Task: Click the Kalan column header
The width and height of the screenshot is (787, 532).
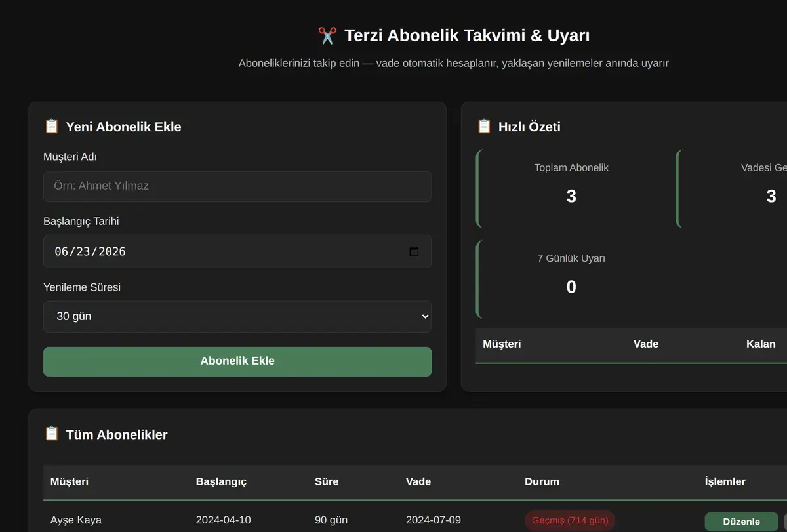Action: [761, 344]
